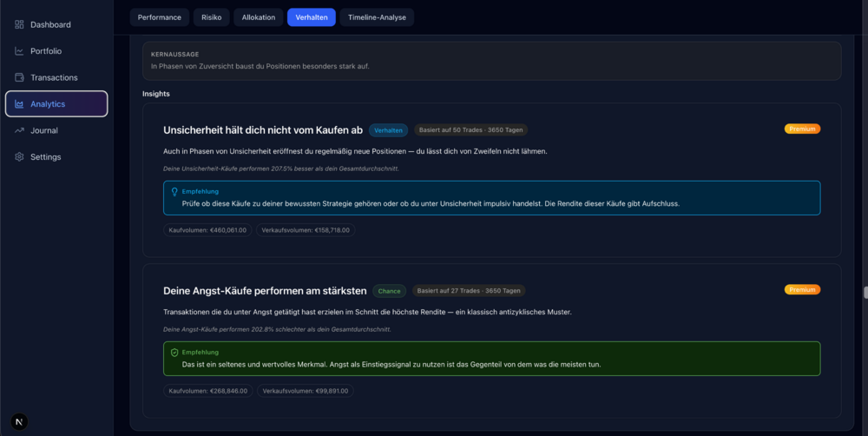Image resolution: width=868 pixels, height=436 pixels.
Task: Click the Premium badge on Angst-Käufe insight
Action: 802,290
